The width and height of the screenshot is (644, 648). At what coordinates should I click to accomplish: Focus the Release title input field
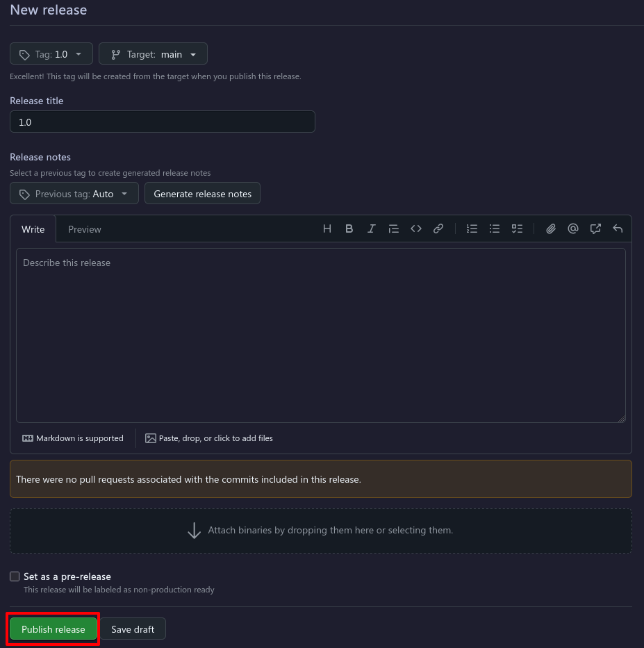[163, 122]
